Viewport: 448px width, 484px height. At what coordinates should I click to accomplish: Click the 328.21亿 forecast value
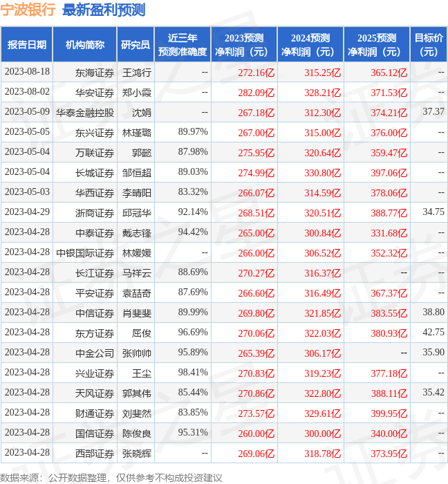point(323,93)
